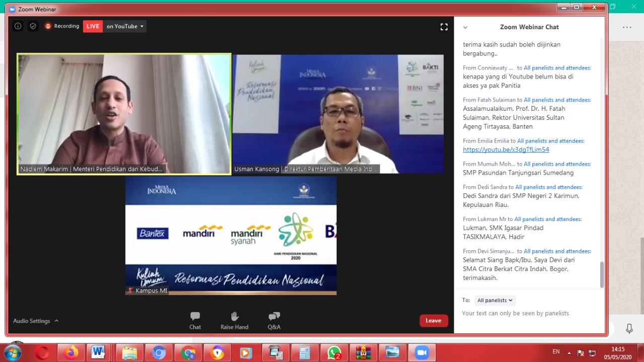Switch to Zoom taskbar icon

click(x=422, y=352)
